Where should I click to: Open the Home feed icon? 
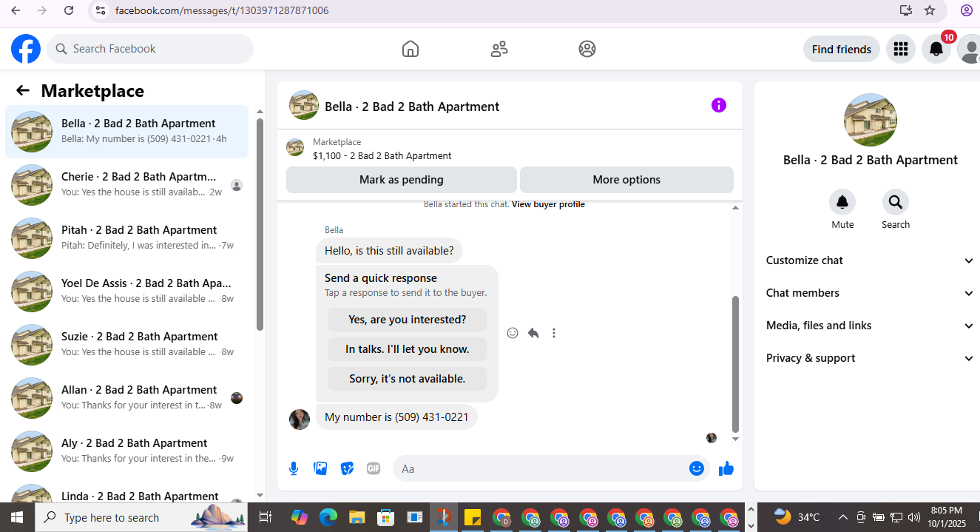click(x=410, y=49)
